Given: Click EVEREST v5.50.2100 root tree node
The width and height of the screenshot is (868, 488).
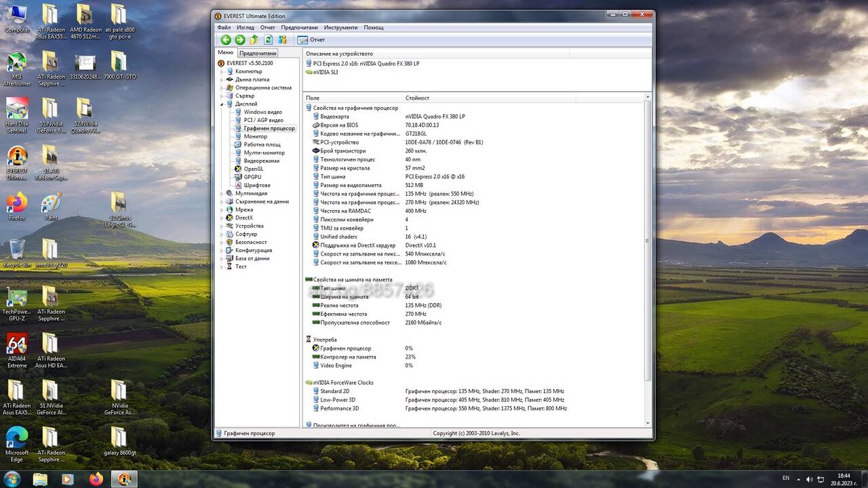Looking at the screenshot, I should (x=250, y=63).
